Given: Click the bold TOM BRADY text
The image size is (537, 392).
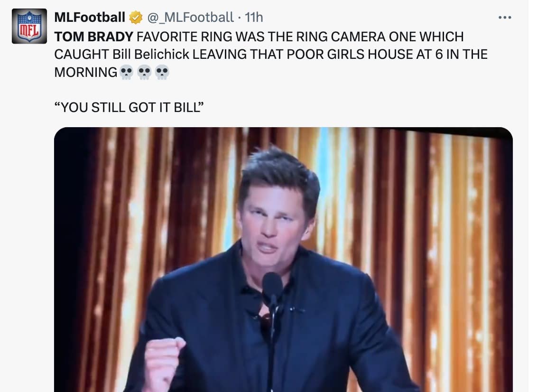Looking at the screenshot, I should pos(93,37).
